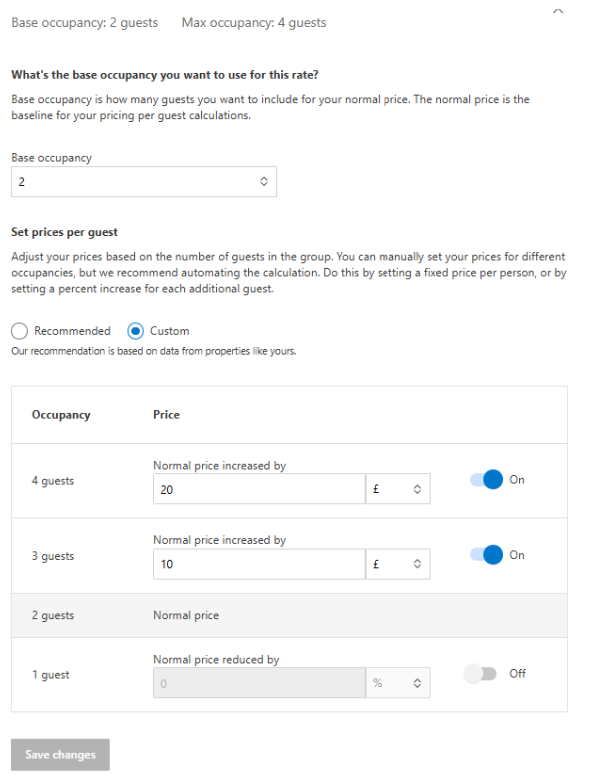The width and height of the screenshot is (593, 778).
Task: Open the Base occupancy dropdown
Action: pos(144,182)
